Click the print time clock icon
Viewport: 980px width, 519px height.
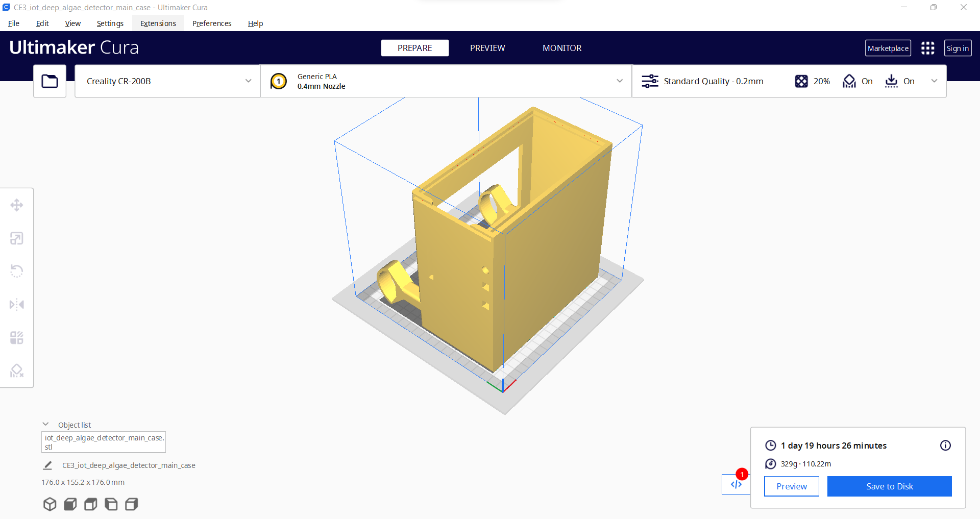(771, 446)
